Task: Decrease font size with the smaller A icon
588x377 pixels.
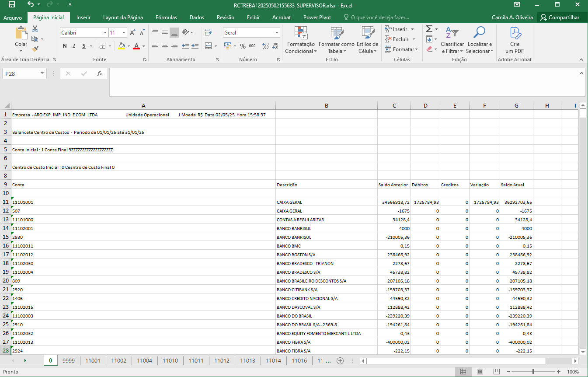Action: coord(142,33)
